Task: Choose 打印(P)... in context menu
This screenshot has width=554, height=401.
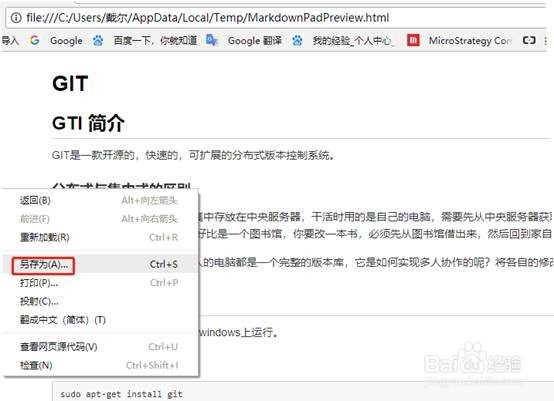Action: point(101,283)
